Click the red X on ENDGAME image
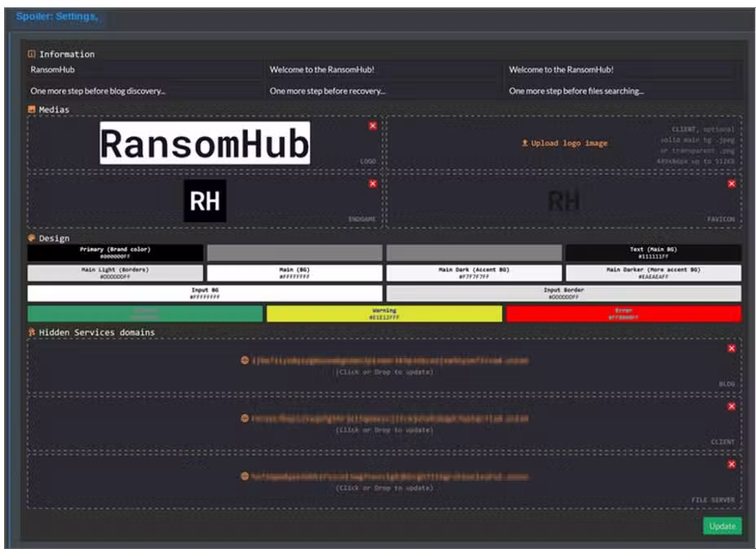The width and height of the screenshot is (756, 549). 373,184
